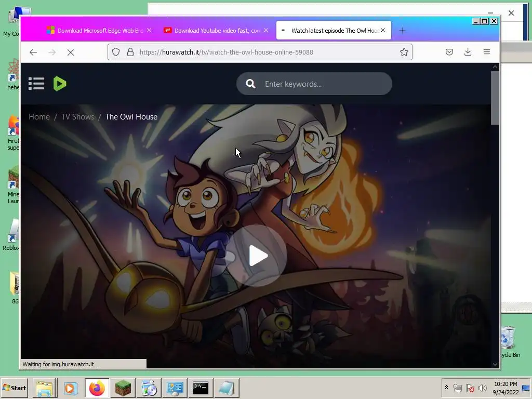Select the Minecraft Launcher desktop shortcut
Viewport: 532px width, 399px height.
click(13, 185)
